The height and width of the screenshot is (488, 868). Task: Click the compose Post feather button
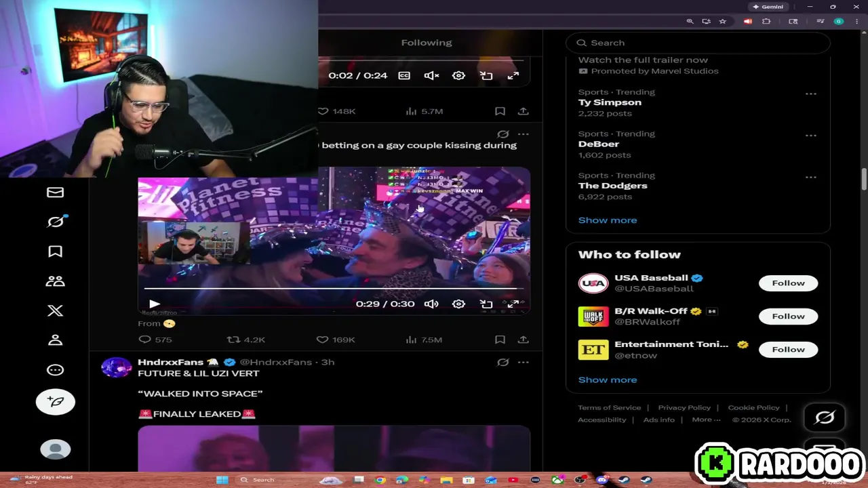[x=56, y=402]
